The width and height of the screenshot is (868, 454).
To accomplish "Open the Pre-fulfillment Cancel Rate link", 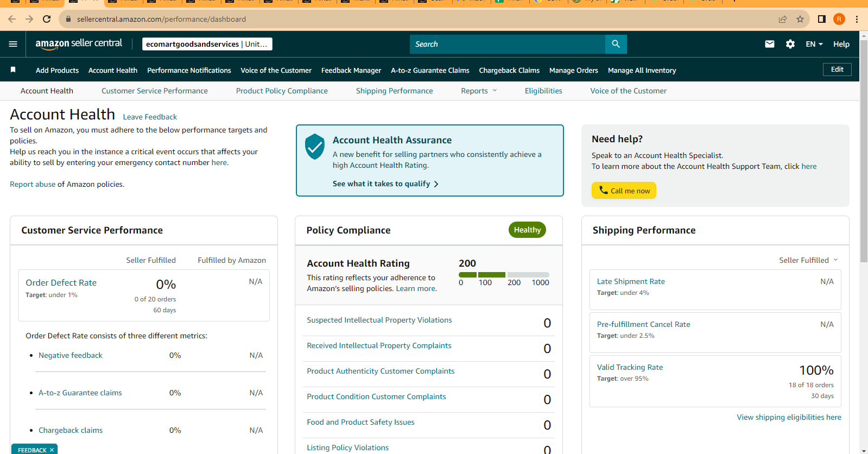I will point(644,324).
